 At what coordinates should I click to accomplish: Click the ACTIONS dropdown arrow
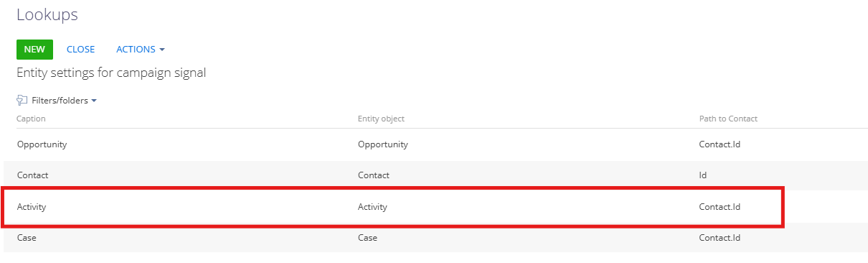tap(162, 50)
